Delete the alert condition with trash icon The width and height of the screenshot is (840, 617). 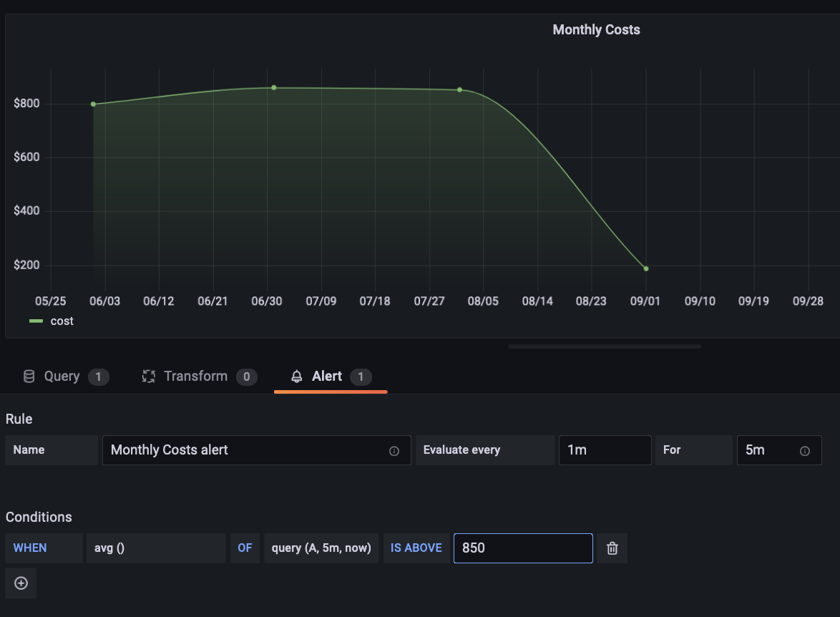[612, 548]
